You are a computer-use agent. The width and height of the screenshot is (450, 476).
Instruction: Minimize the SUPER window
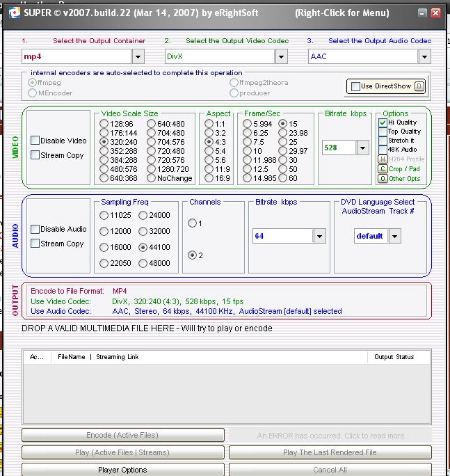coord(422,13)
